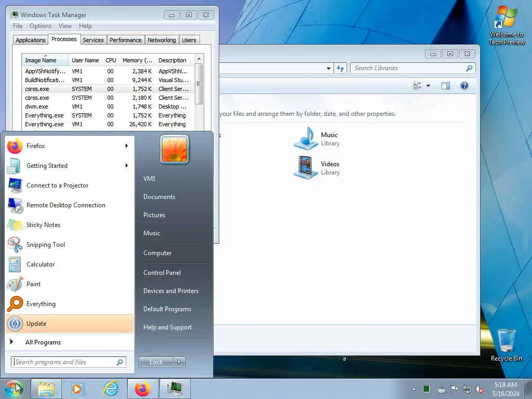Screen dimensions: 532x399
Task: Open Windows Media Player taskbar icon
Action: tap(77, 389)
